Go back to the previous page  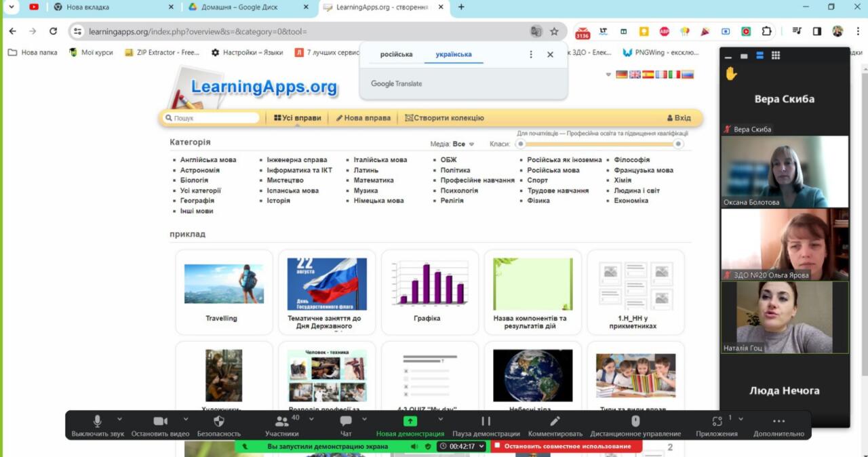tap(12, 31)
